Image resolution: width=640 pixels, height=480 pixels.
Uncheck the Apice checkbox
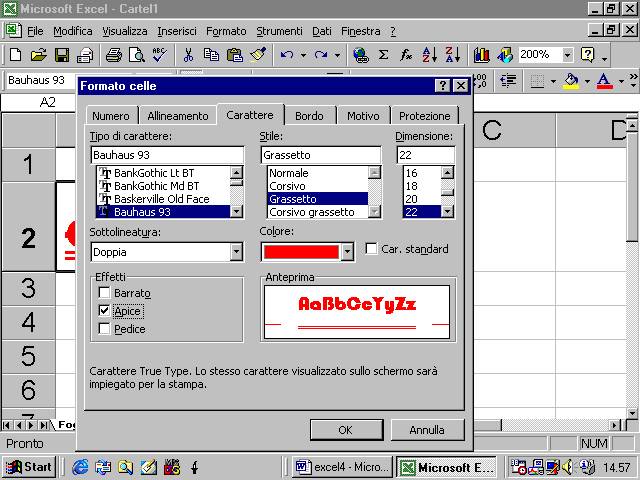pyautogui.click(x=104, y=311)
